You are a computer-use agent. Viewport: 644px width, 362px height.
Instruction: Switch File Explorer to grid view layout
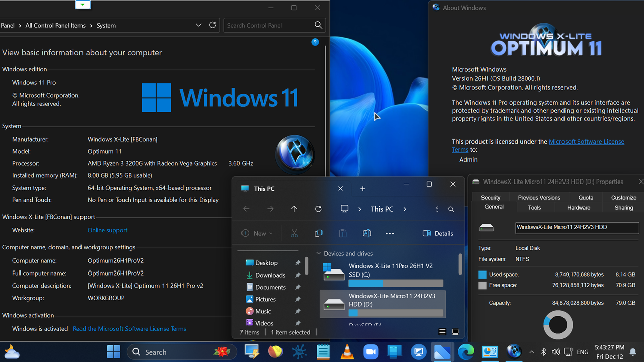455,332
